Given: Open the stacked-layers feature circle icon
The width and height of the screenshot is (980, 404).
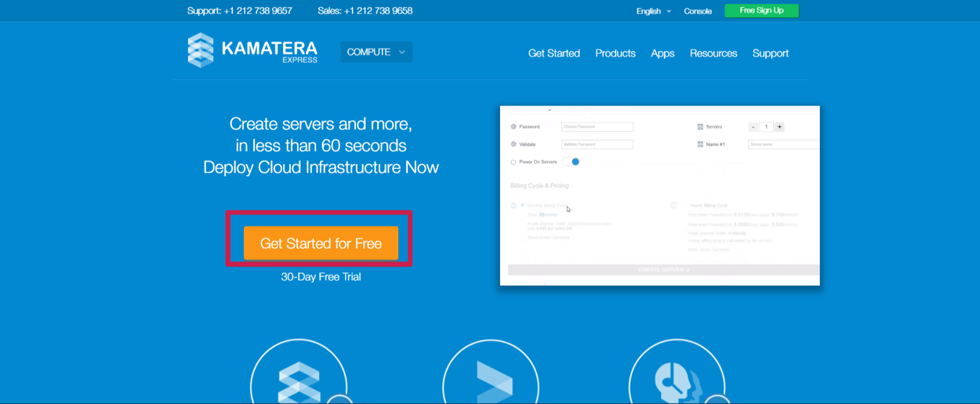Looking at the screenshot, I should pos(299,372).
